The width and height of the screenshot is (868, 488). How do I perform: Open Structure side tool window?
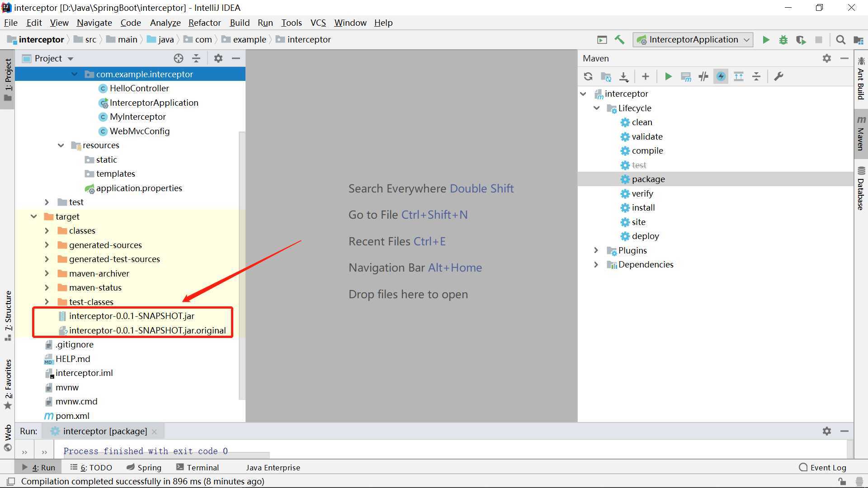[8, 316]
